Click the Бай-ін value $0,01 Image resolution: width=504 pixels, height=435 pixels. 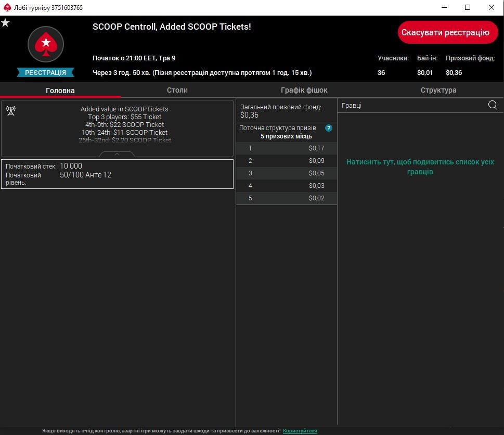[x=425, y=73]
